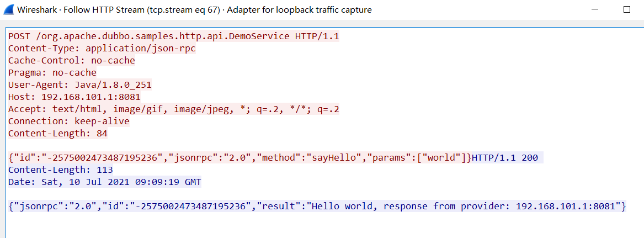Click the window title bar text
644x238 pixels.
[194, 10]
